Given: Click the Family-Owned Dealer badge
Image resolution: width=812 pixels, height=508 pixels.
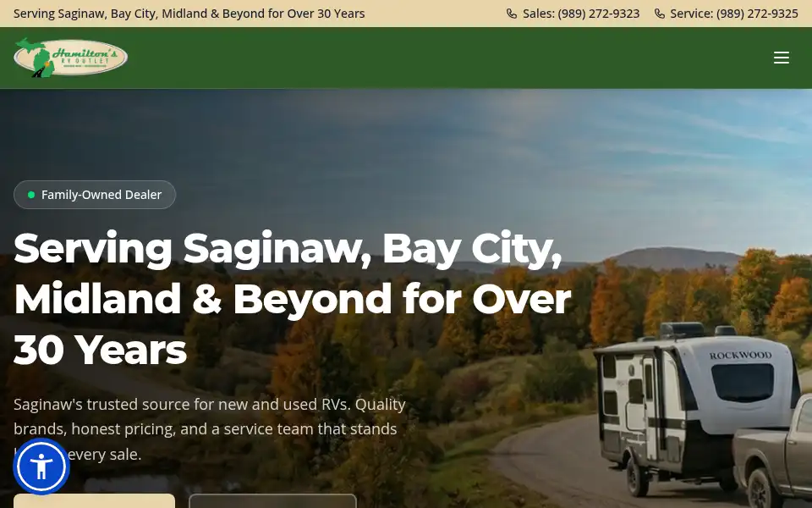Looking at the screenshot, I should [x=95, y=195].
